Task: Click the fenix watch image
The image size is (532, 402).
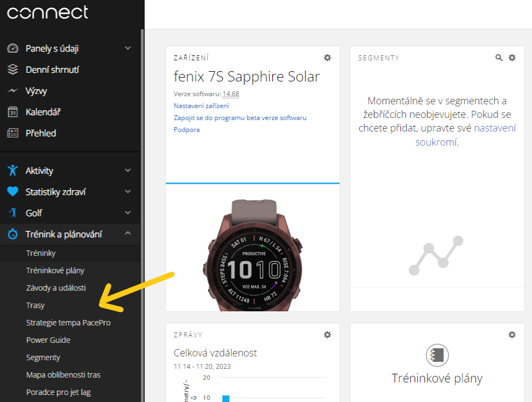Action: (x=253, y=255)
